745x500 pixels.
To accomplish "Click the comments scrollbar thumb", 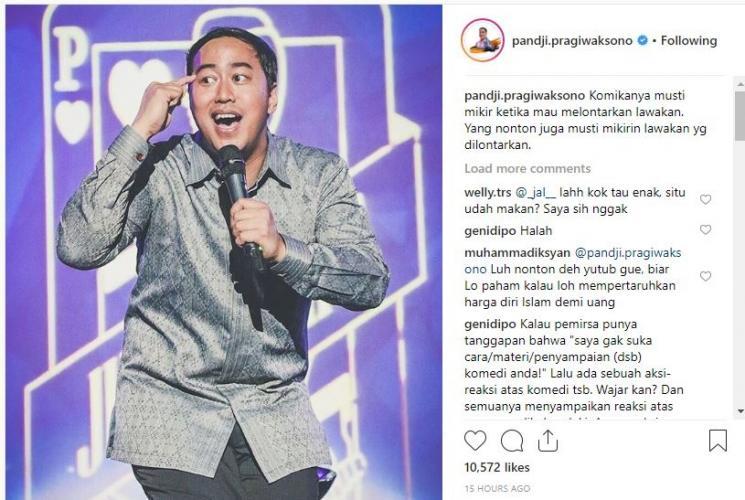I will coord(740,115).
